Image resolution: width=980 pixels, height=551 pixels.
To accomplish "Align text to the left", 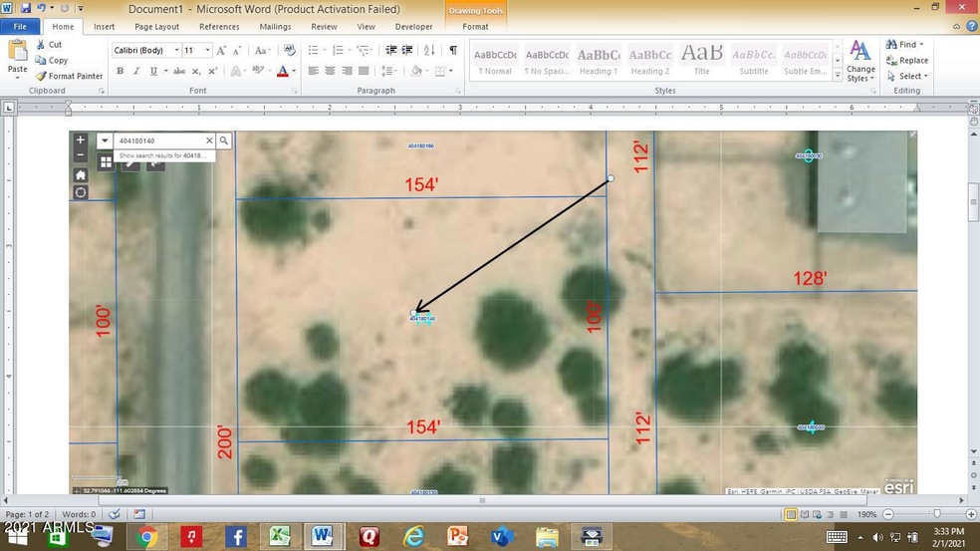I will point(313,71).
